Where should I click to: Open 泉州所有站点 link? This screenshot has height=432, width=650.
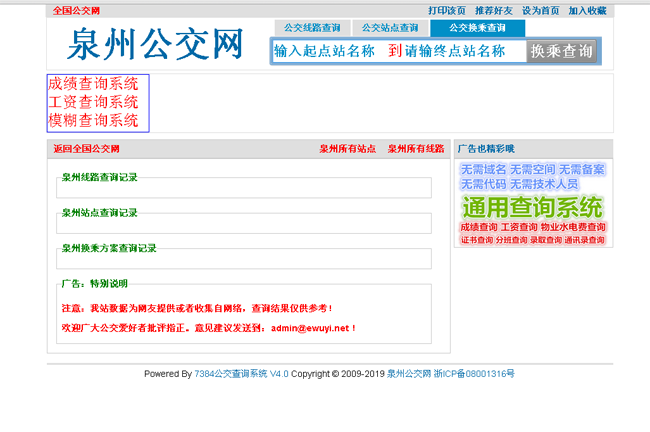point(348,149)
